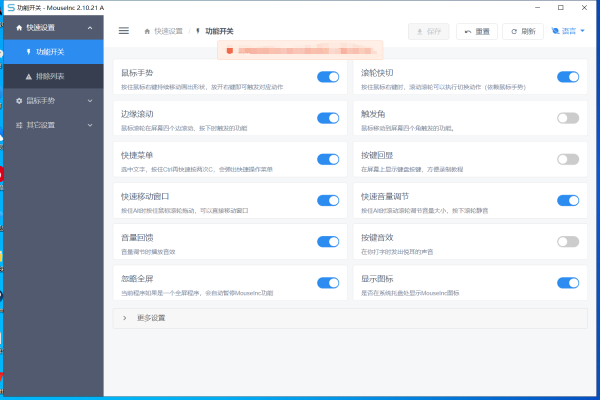Image resolution: width=600 pixels, height=400 pixels.
Task: Toggle the 音量回馈 switch
Action: (x=328, y=242)
